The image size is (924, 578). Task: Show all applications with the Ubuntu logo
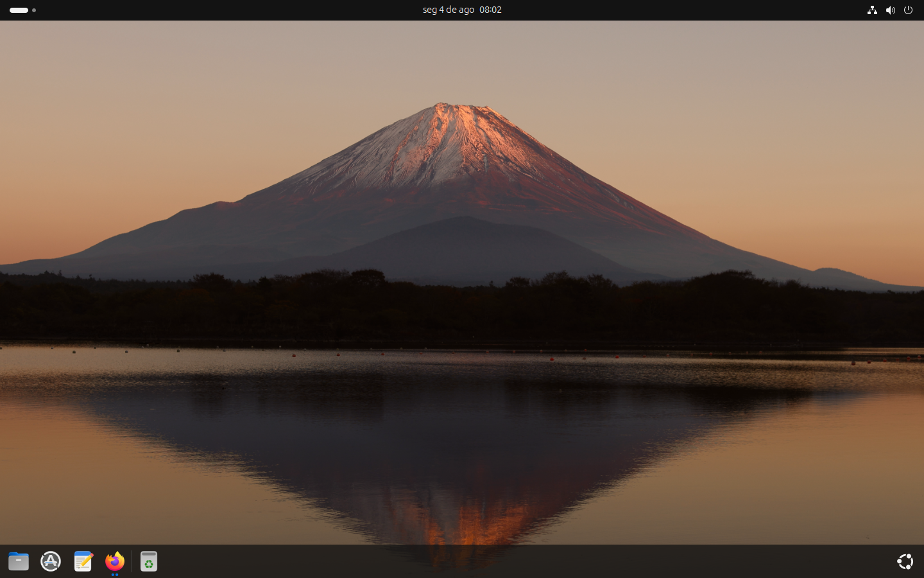[x=905, y=561]
